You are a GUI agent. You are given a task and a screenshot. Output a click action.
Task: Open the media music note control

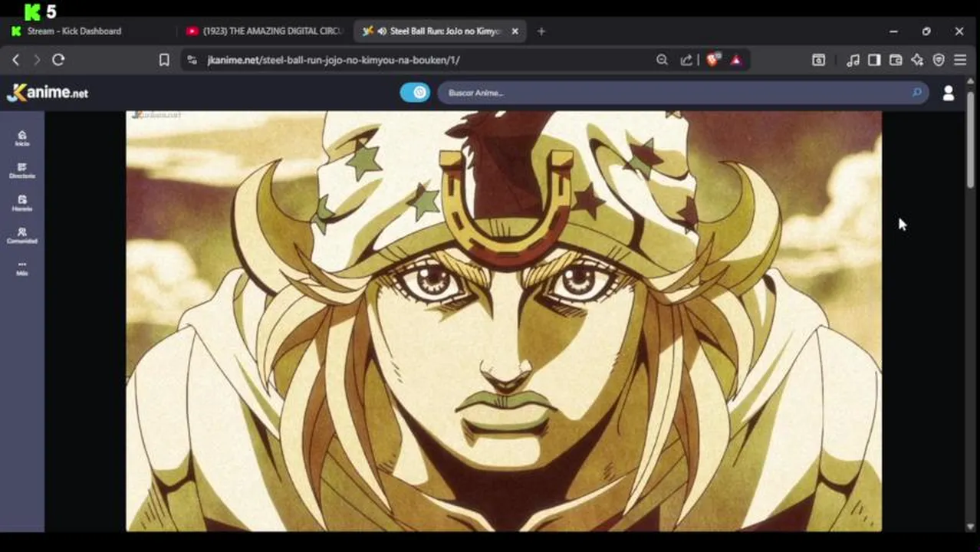(853, 60)
